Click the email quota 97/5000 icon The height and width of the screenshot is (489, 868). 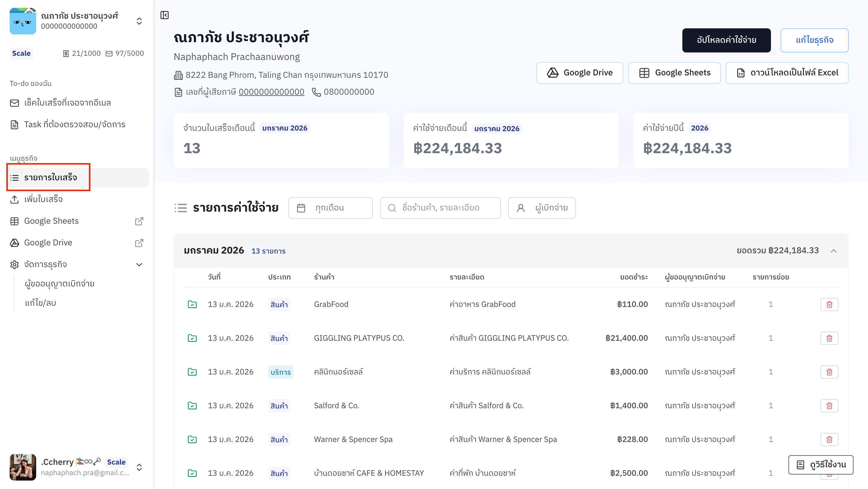point(109,54)
